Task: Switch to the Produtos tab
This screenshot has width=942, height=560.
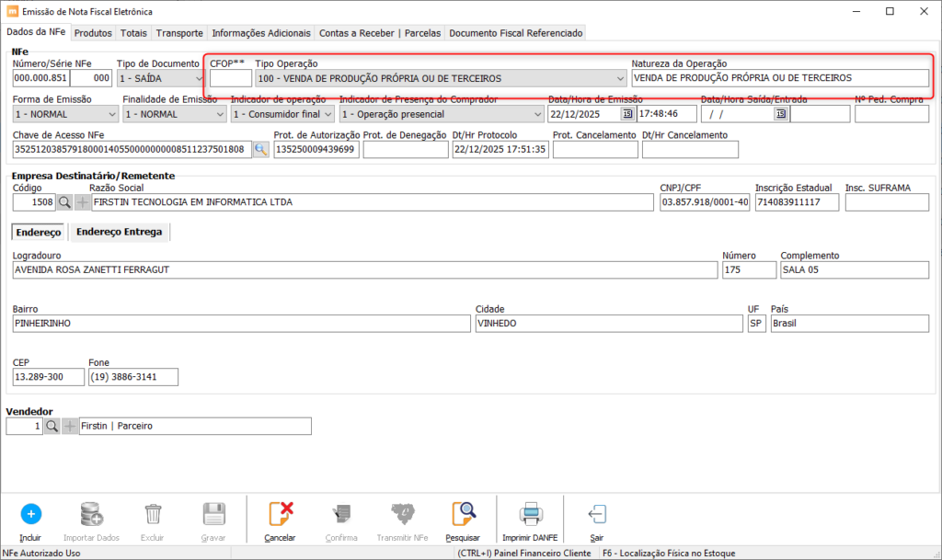Action: (93, 33)
